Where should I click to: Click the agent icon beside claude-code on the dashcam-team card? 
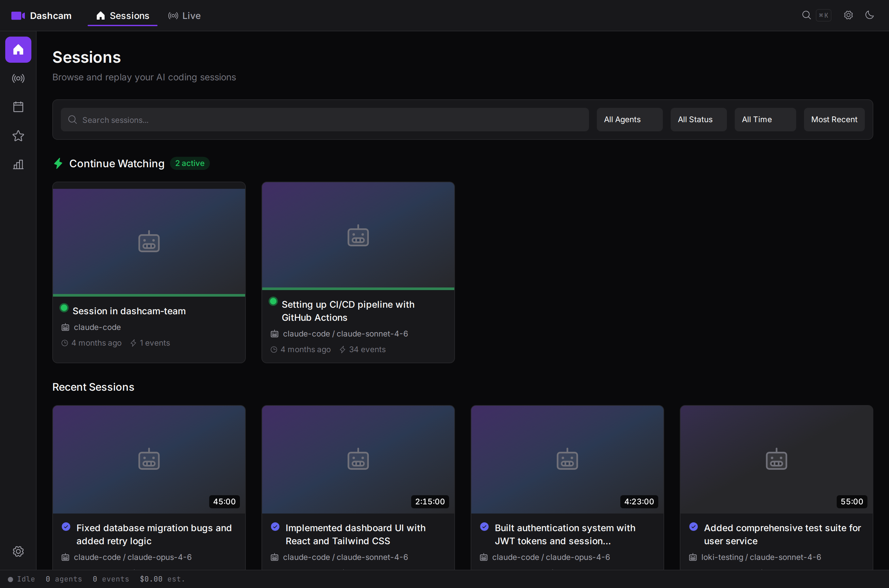[x=65, y=327]
